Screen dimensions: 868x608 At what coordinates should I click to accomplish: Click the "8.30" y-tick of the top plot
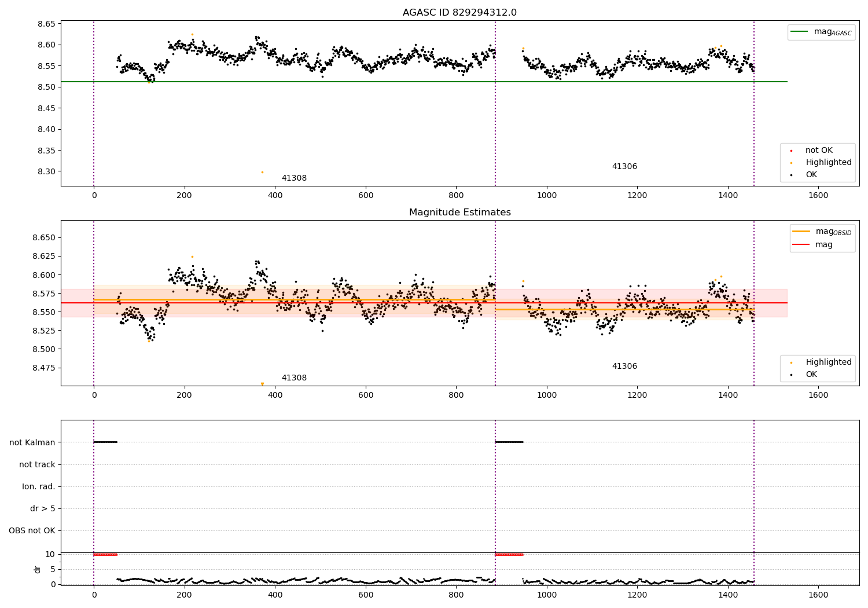click(46, 172)
